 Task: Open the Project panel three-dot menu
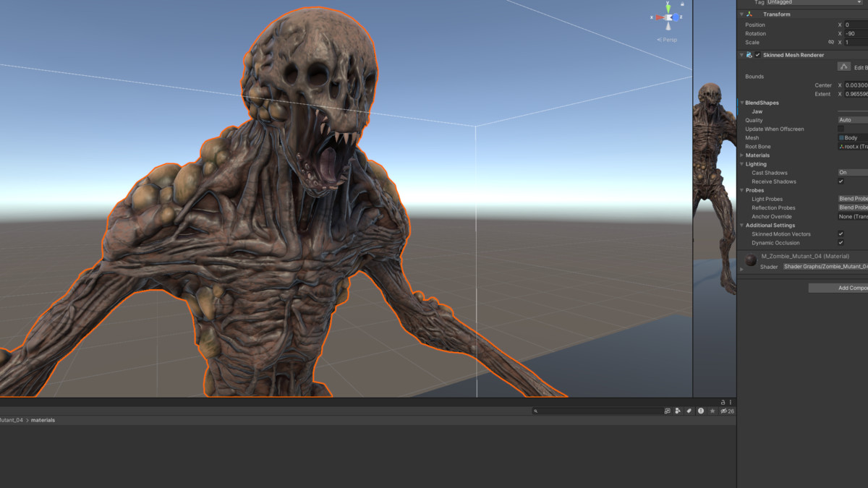731,402
